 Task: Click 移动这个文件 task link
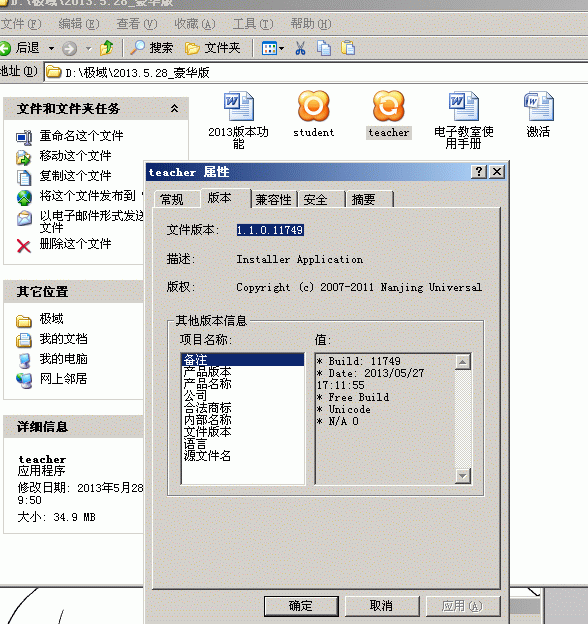75,156
